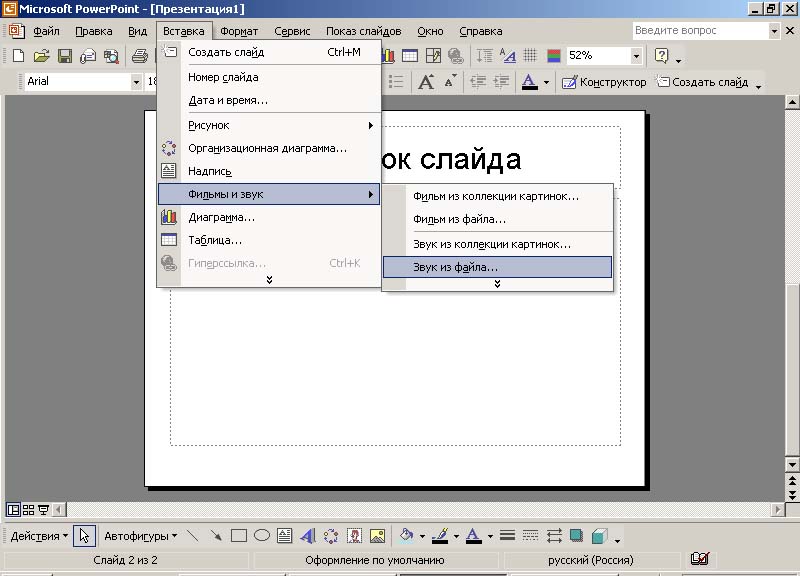Select Организационная диаграмма menu entry
Screen dimensions: 800x576
[269, 148]
